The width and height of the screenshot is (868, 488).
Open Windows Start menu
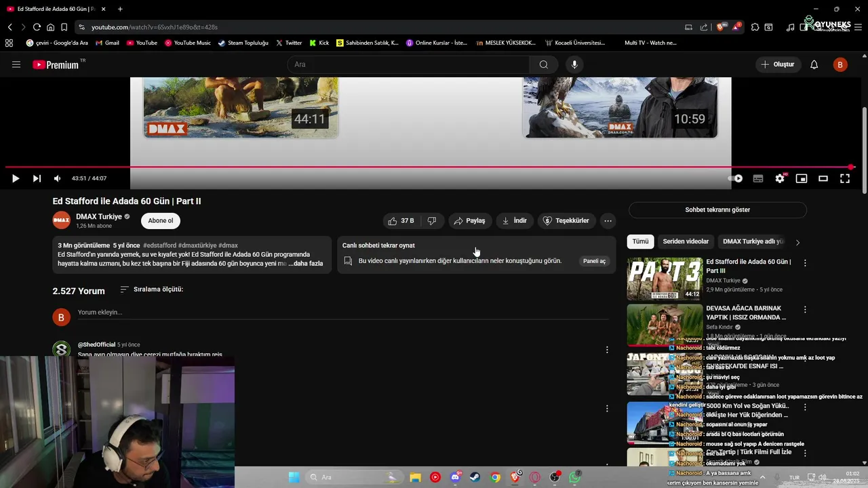(x=294, y=477)
